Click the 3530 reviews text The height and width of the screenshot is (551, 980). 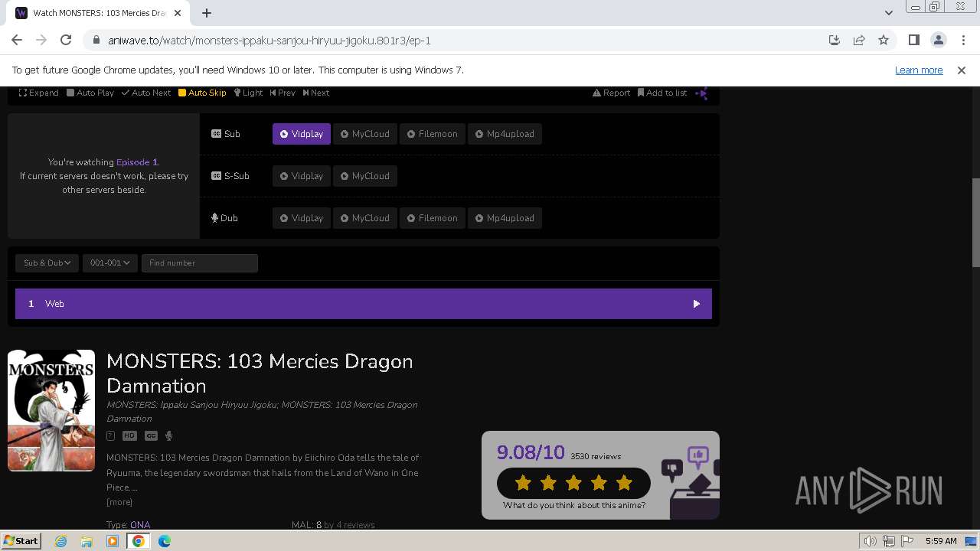click(x=596, y=456)
